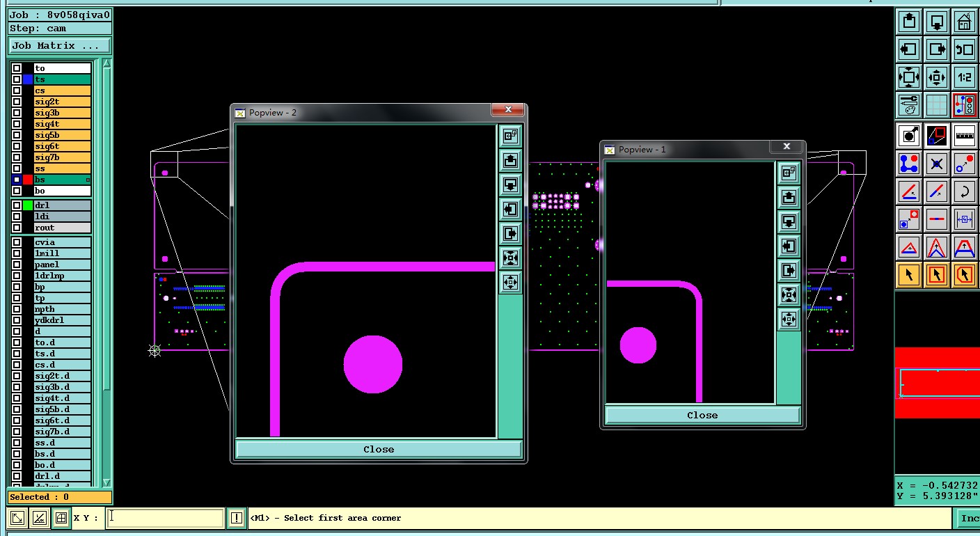Click blue color swatch of layer ts

(28, 79)
